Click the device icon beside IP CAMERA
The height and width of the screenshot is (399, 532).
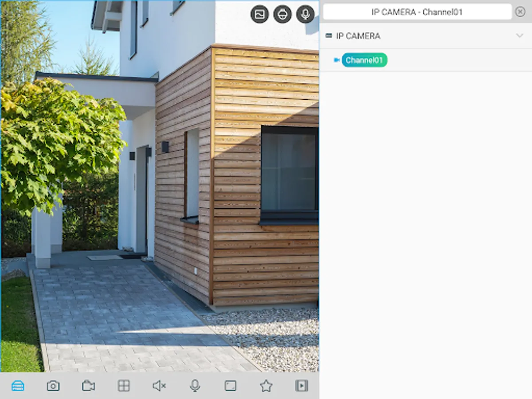click(329, 36)
